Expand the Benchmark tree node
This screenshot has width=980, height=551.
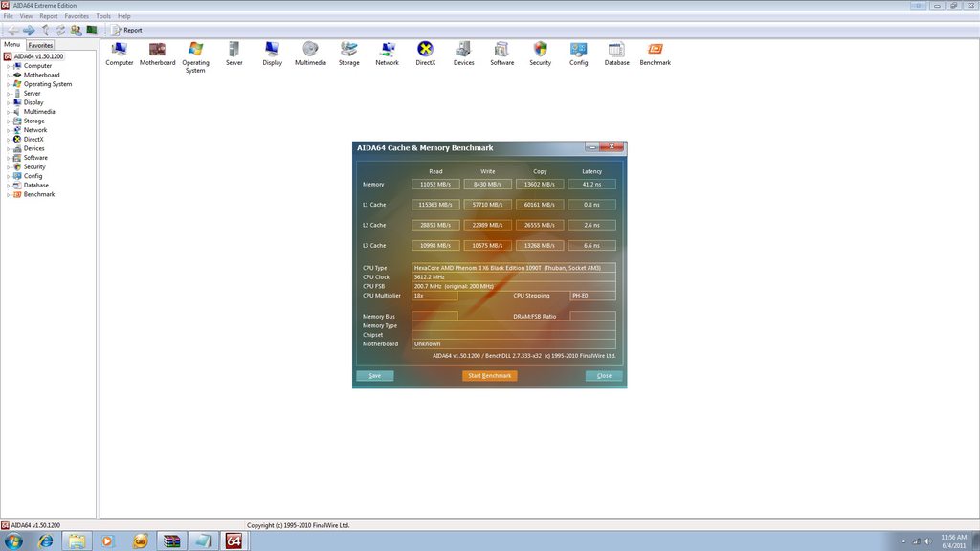click(8, 195)
